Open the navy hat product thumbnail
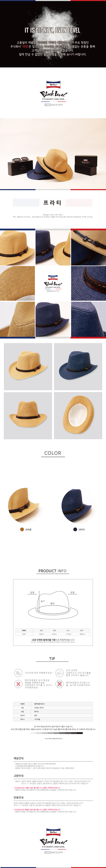 [x=78, y=367]
